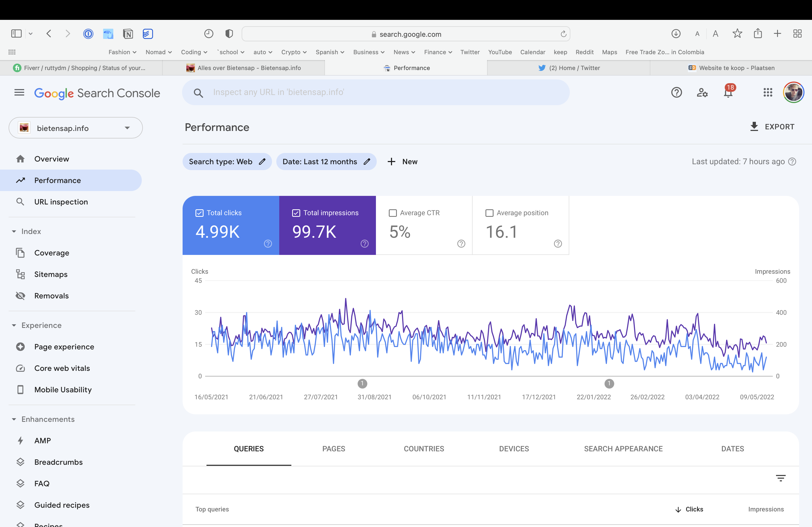Viewport: 812px width, 527px height.
Task: Switch to the PAGES tab
Action: pos(334,449)
